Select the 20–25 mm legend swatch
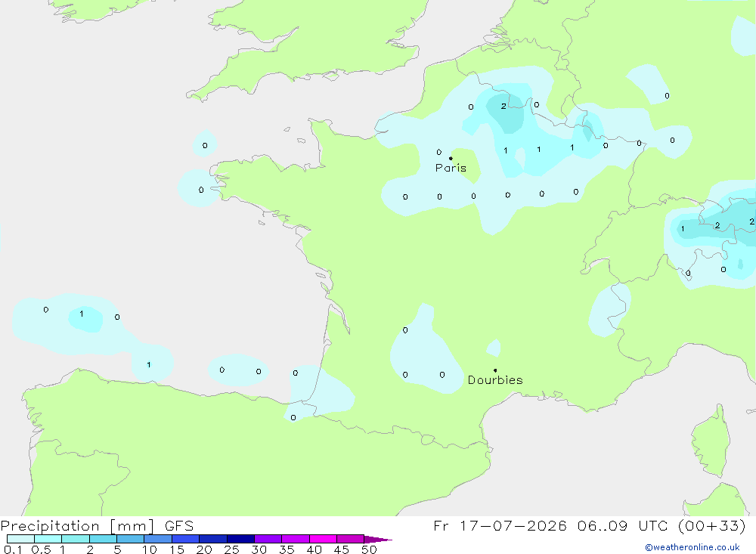Viewport: 756px width, 554px height. click(213, 539)
